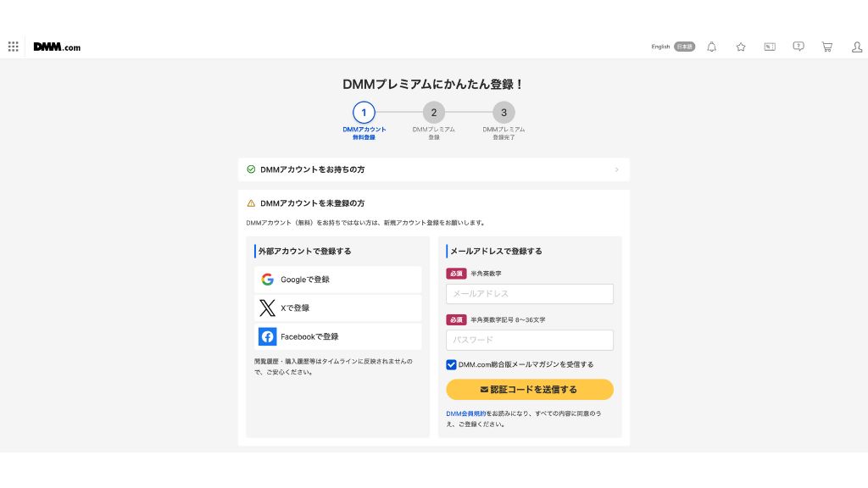Viewport: 868px width, 488px height.
Task: Focus the メールアドレス input field
Action: [x=530, y=294]
